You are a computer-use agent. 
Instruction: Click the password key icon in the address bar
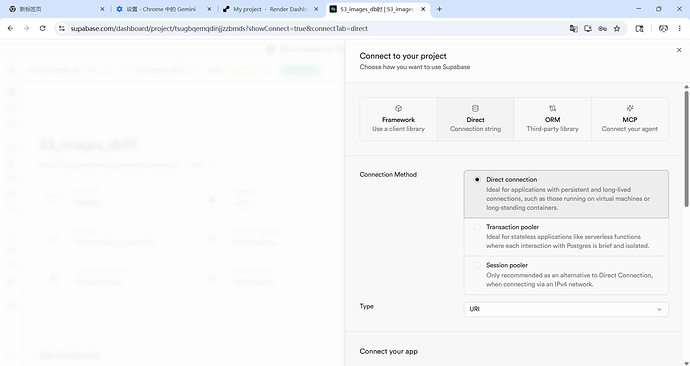tap(602, 29)
